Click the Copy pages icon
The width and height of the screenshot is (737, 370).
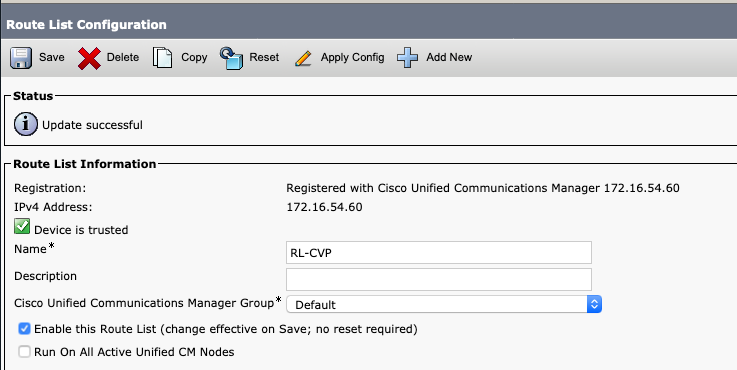(x=163, y=58)
